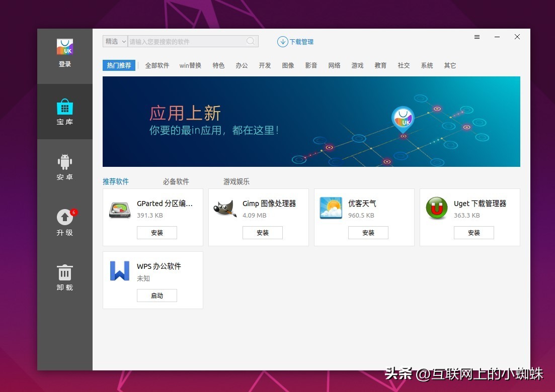Open the 精选 filter dropdown
The image size is (555, 392).
pos(115,41)
